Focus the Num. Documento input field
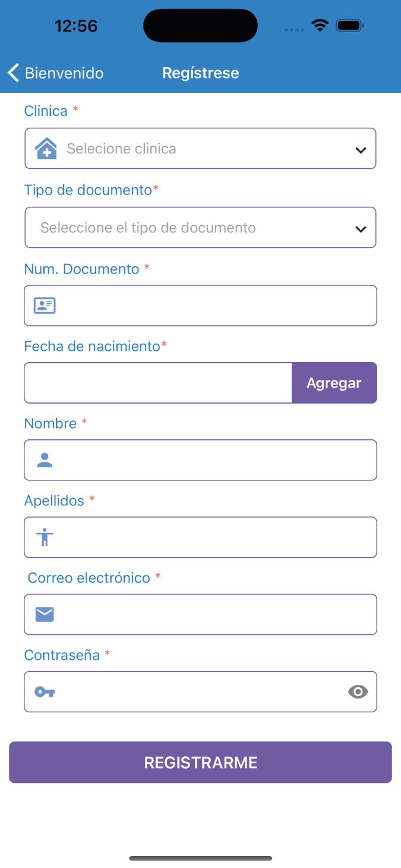The image size is (401, 868). (214, 306)
